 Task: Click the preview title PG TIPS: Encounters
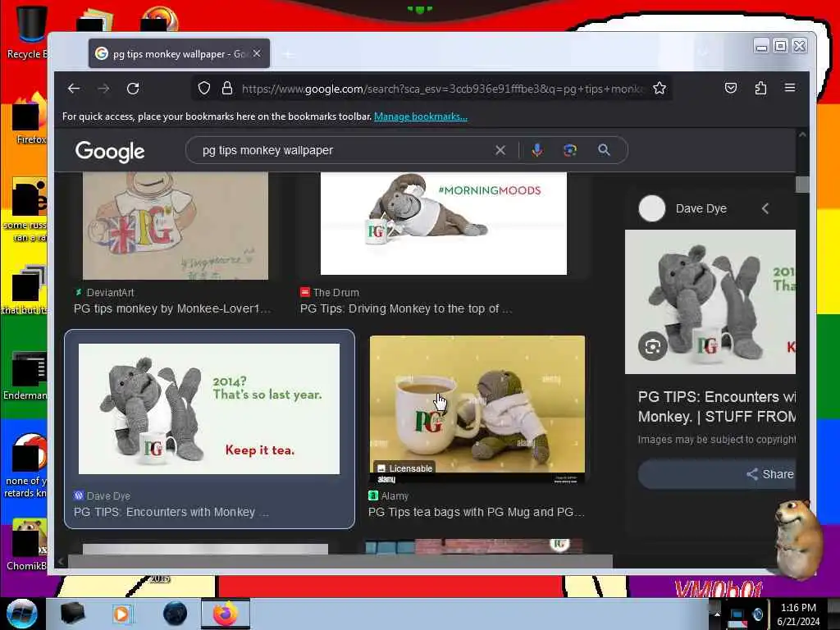coord(716,407)
